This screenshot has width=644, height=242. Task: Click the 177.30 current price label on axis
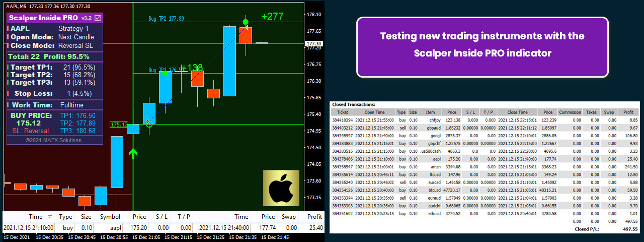tap(314, 44)
